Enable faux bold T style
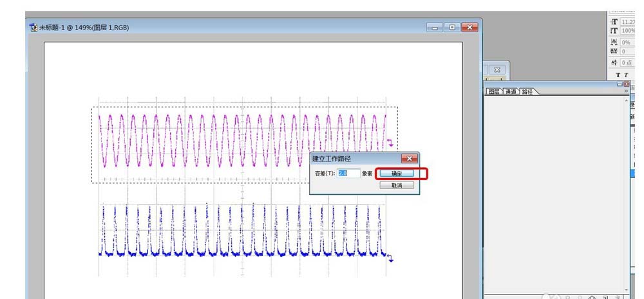The image size is (644, 299). click(x=618, y=75)
